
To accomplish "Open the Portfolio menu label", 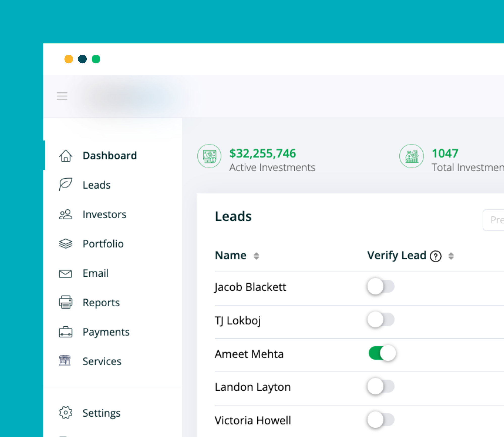I will tap(103, 244).
